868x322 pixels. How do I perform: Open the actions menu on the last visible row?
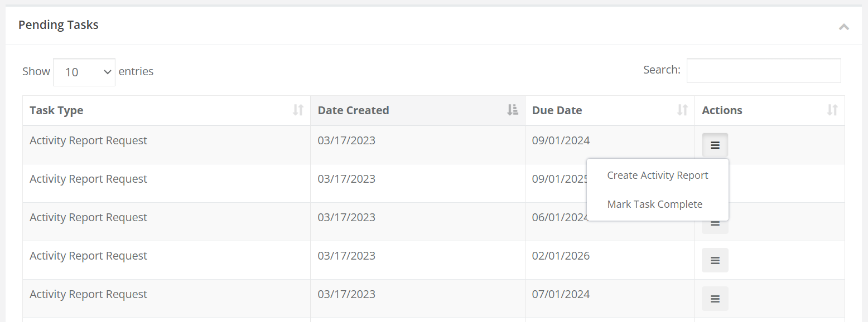pos(715,299)
